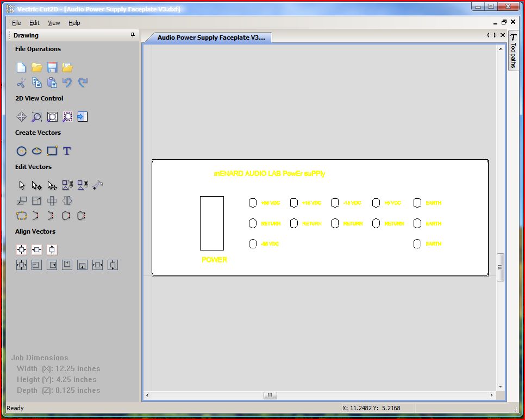Click horizontal scrollbar right arrow
Viewport: 525px width, 420px height.
point(491,395)
